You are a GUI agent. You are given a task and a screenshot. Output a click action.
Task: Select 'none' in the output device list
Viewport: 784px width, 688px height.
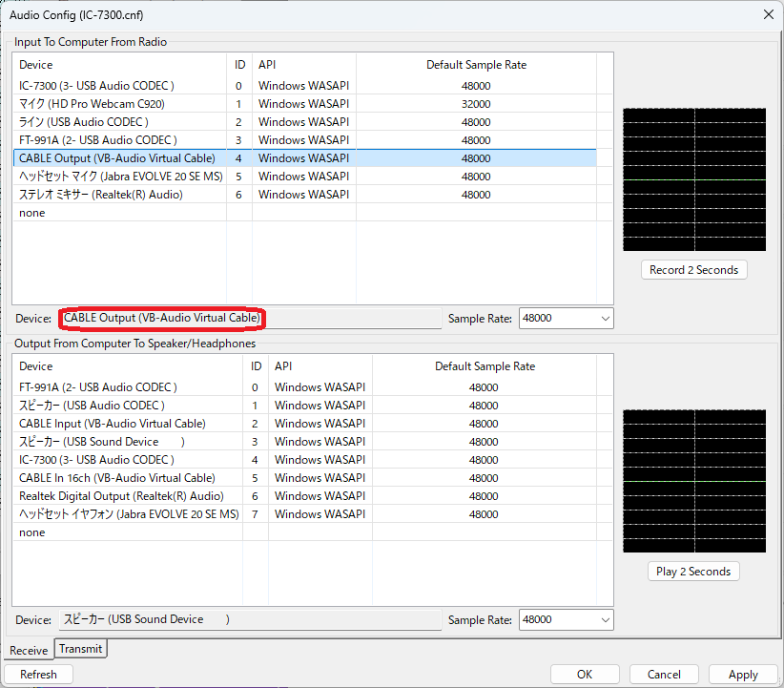click(305, 532)
